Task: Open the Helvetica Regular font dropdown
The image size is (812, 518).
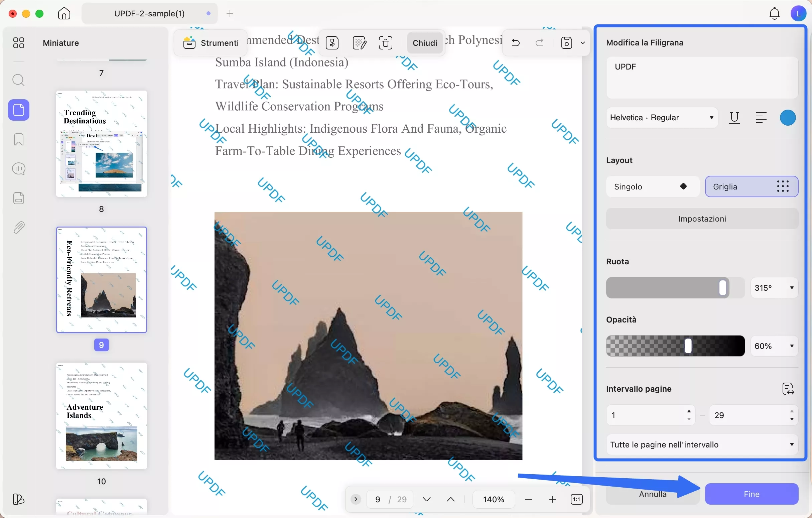Action: tap(662, 118)
